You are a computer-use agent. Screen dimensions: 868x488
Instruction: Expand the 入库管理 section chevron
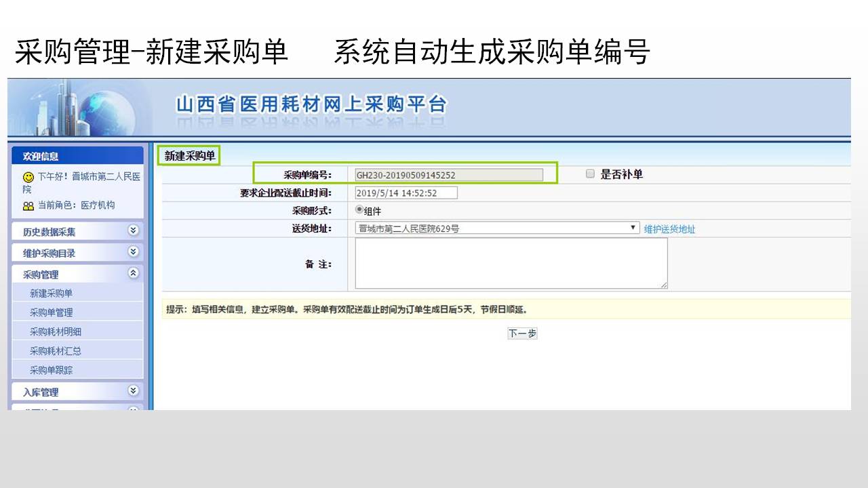[133, 391]
